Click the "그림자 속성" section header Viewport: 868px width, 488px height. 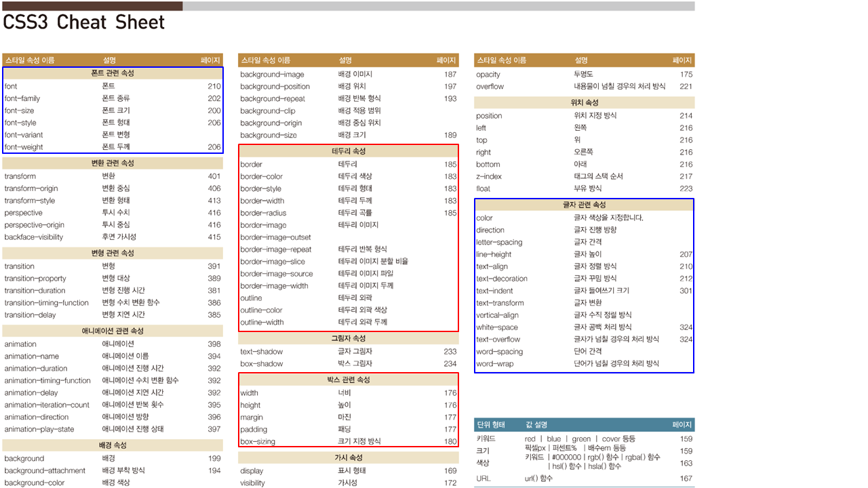[349, 338]
